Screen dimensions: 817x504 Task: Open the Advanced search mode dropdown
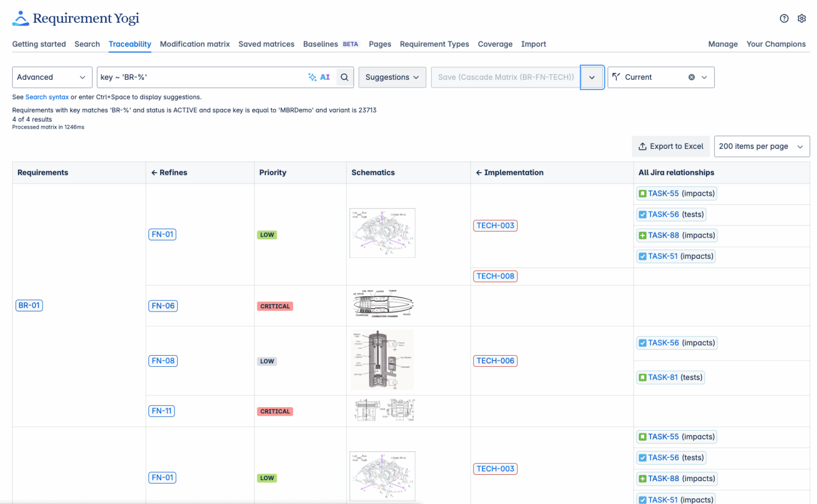coord(52,77)
